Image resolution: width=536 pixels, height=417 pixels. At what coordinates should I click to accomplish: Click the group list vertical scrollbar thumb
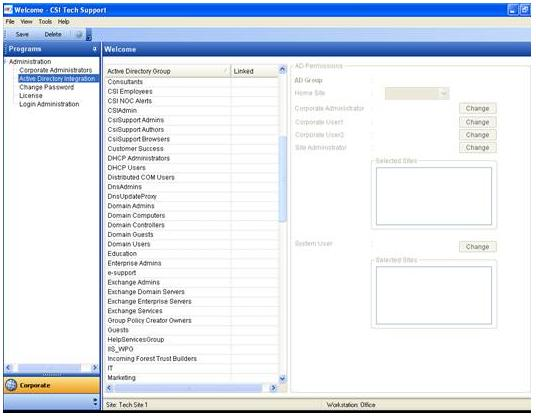click(x=282, y=179)
